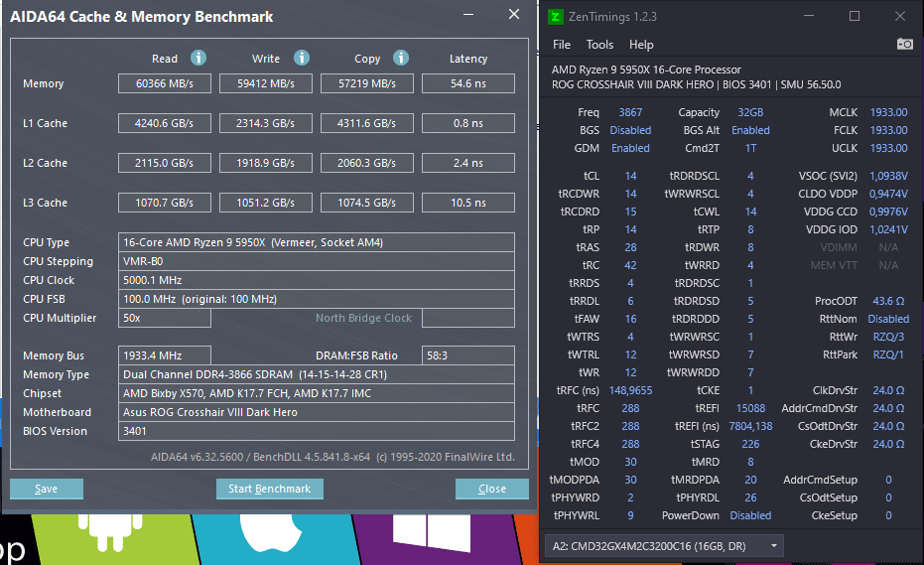
Task: Click the Chipset field AMD Bixby X570
Action: click(x=317, y=393)
